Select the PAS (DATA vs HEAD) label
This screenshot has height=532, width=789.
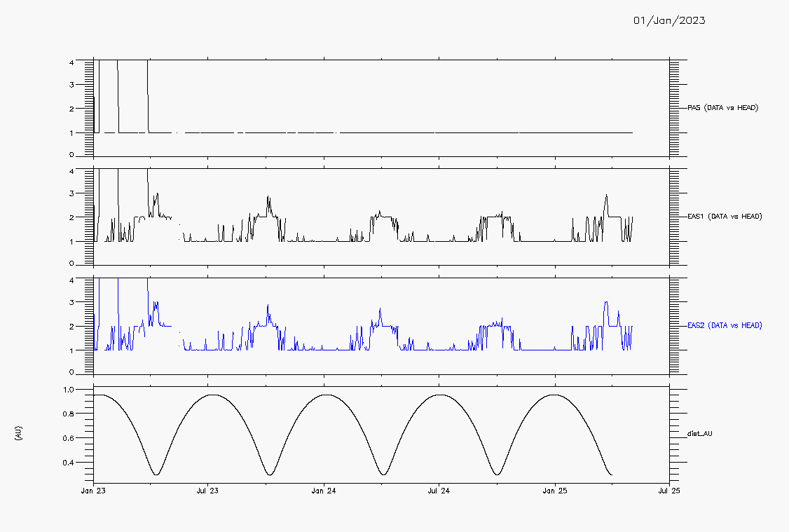click(x=723, y=108)
